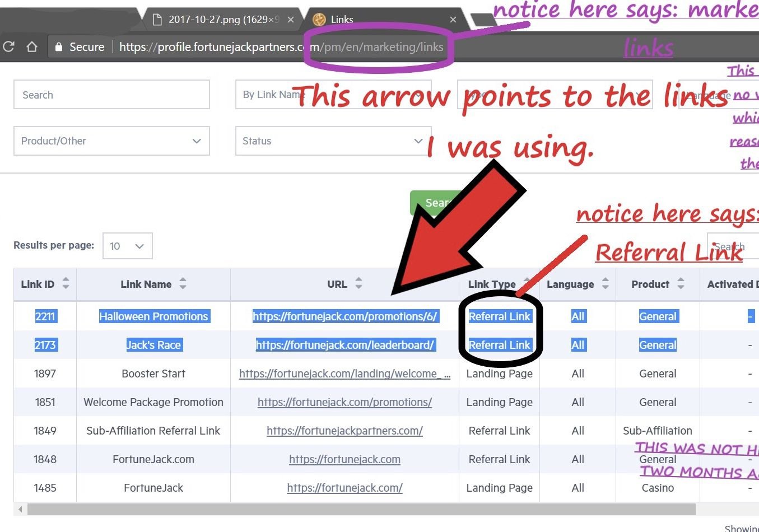Viewport: 759px width, 532px height.
Task: Switch to the 2017-10-27.png tab
Action: click(223, 20)
